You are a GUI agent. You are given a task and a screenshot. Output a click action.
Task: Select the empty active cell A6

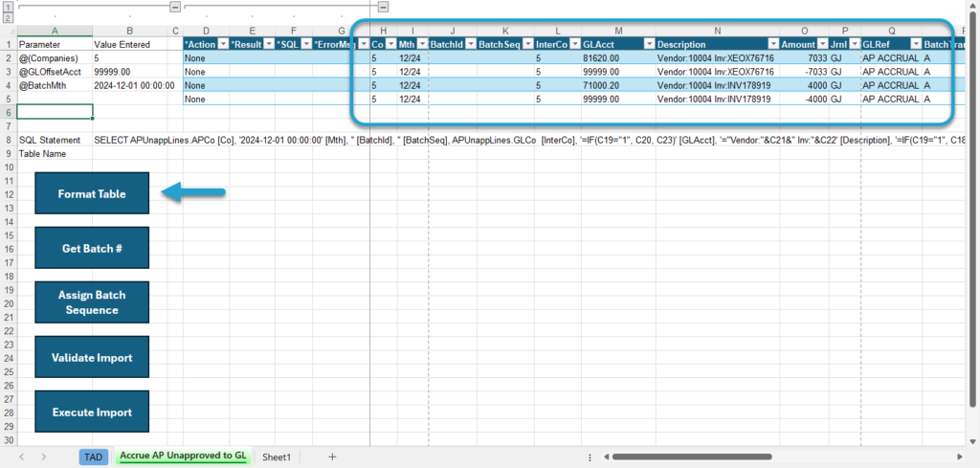[55, 112]
